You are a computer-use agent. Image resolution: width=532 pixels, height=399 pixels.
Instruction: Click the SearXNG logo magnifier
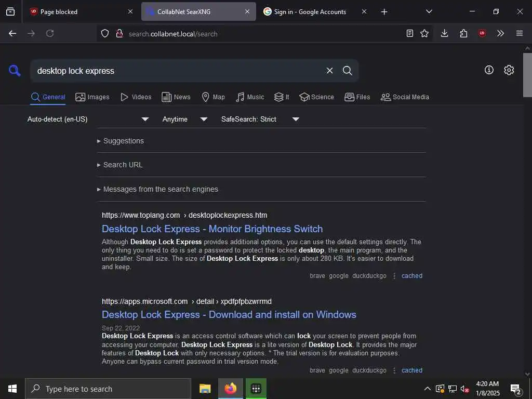point(15,71)
